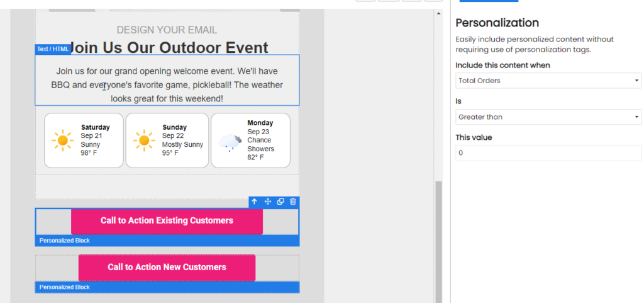Click the move block handle icon
The width and height of the screenshot is (644, 303).
click(267, 202)
